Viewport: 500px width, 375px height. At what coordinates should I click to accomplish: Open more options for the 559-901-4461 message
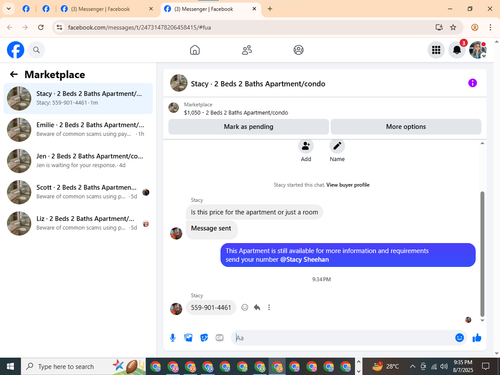[x=269, y=307]
